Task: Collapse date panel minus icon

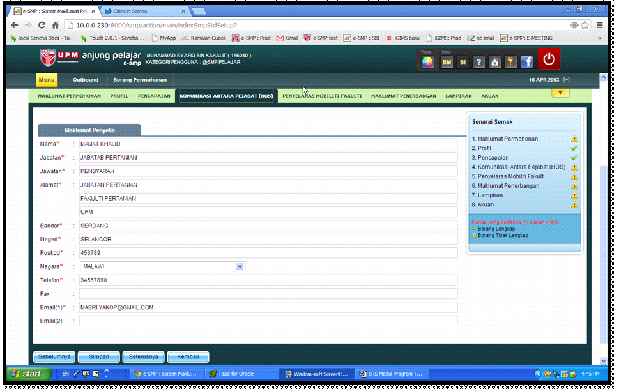Action: pyautogui.click(x=566, y=80)
